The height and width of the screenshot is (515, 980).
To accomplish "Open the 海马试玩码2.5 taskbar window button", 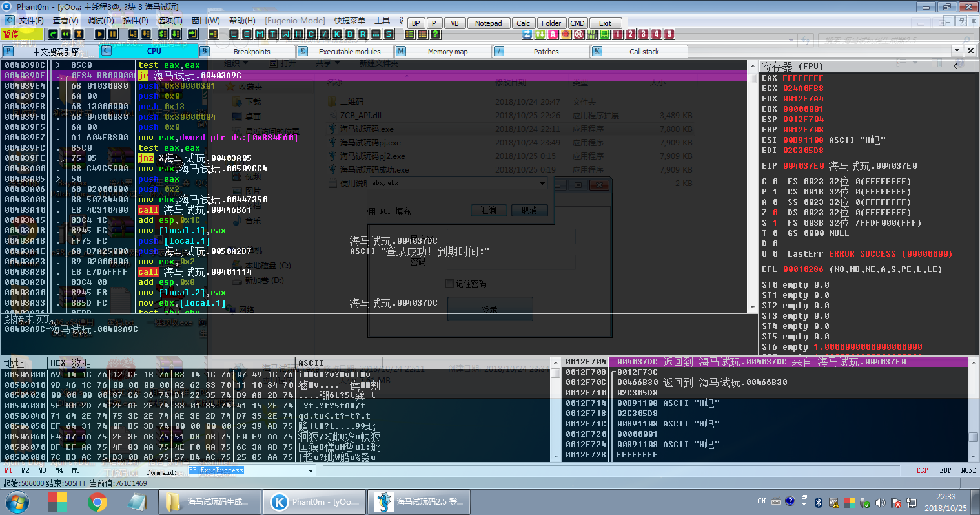I will tap(419, 501).
